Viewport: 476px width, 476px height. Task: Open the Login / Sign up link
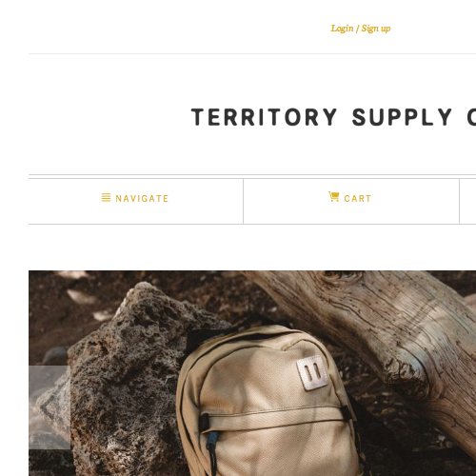pyautogui.click(x=361, y=29)
